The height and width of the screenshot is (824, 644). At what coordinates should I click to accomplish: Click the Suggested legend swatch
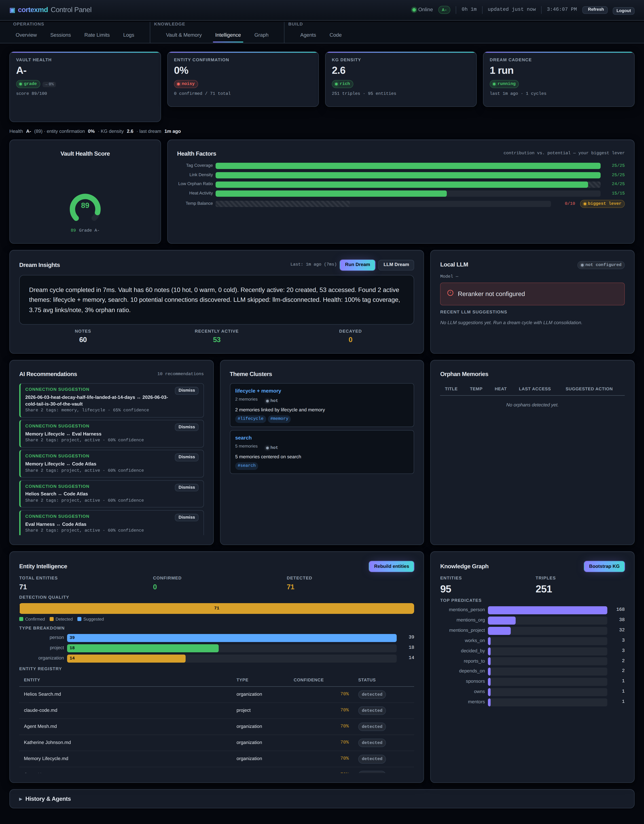coord(79,619)
